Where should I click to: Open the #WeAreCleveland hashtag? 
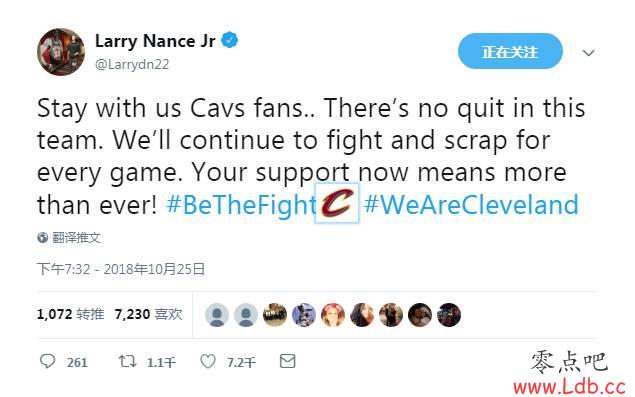pos(471,205)
